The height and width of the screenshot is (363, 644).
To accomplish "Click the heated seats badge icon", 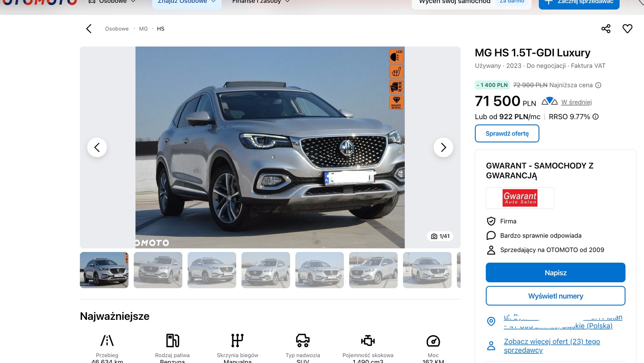I will coord(396,72).
